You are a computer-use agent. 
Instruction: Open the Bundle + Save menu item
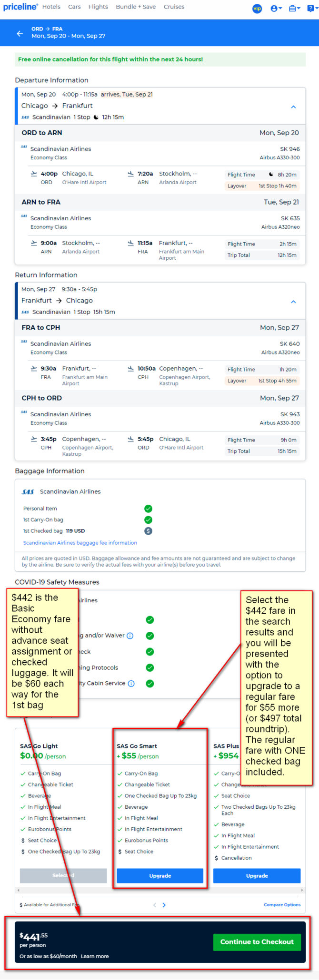tap(136, 7)
